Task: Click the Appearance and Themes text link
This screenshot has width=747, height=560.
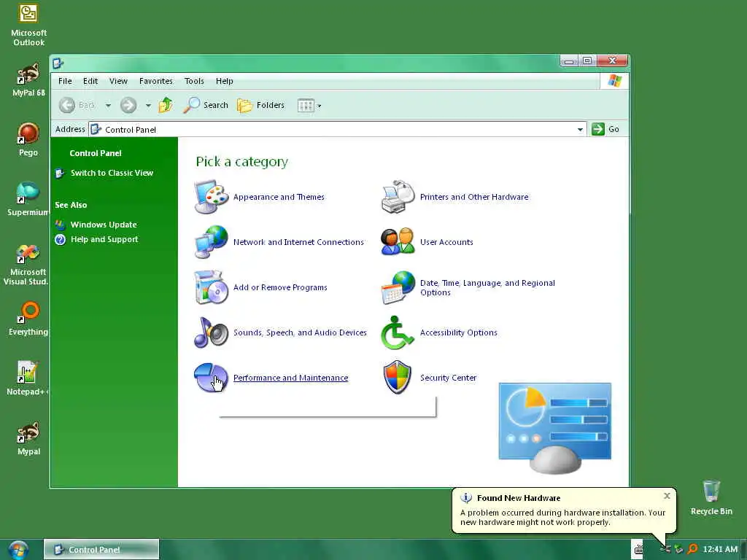Action: click(x=279, y=197)
